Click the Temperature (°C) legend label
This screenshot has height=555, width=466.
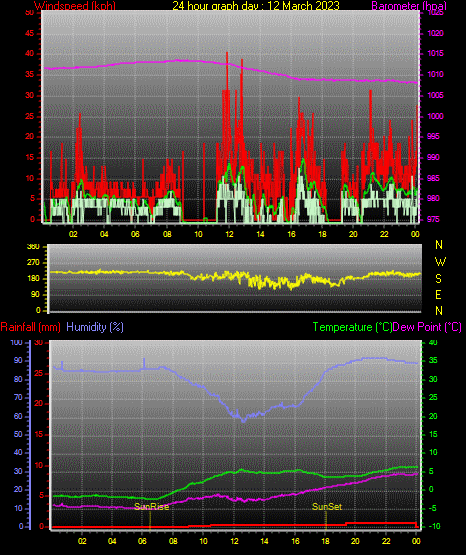(x=352, y=327)
